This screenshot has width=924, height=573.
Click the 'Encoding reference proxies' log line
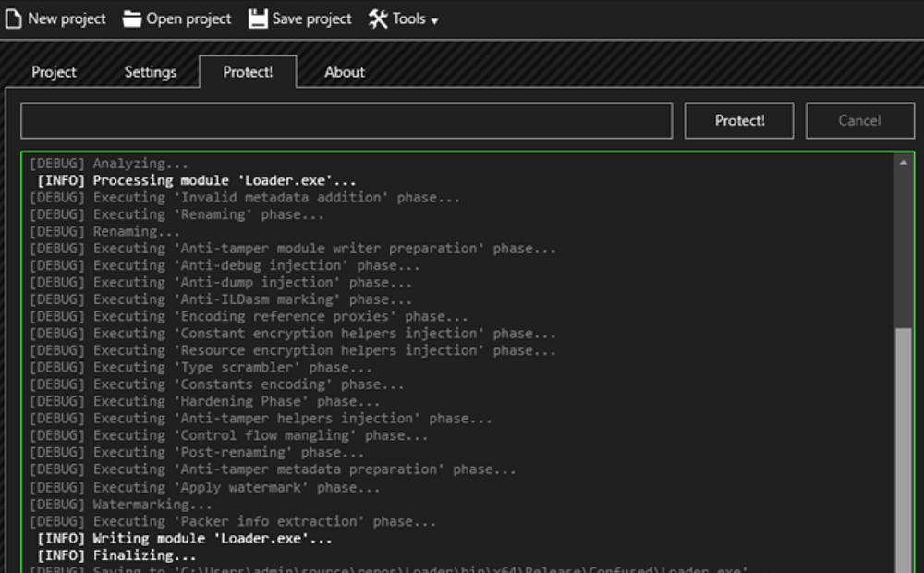[x=249, y=317]
